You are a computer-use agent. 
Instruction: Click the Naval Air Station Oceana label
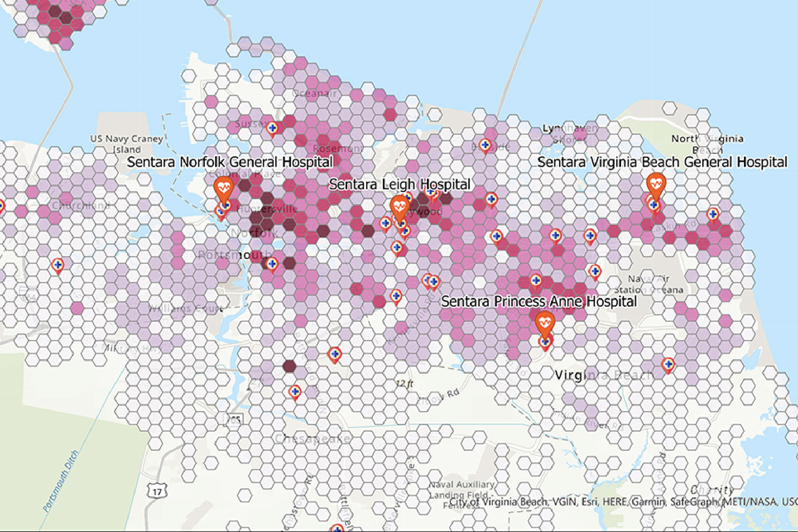coord(649,284)
